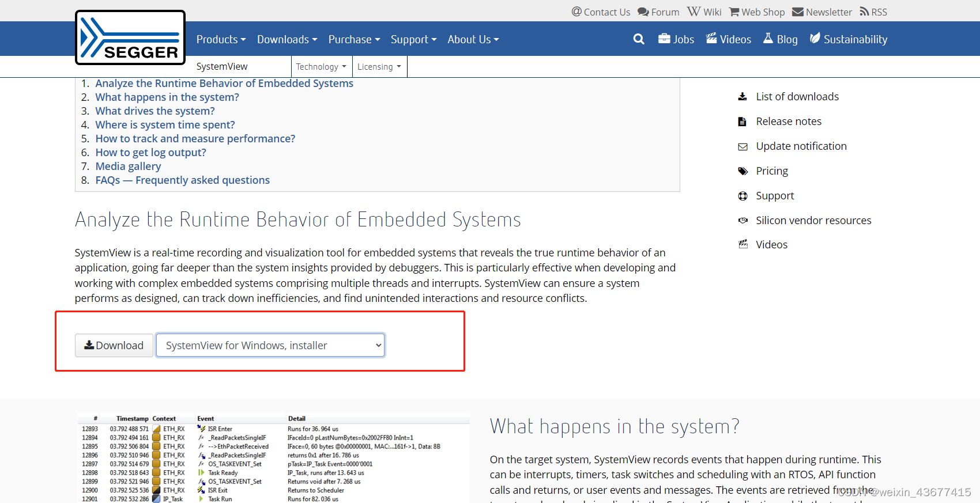Expand the Support menu in navbar
This screenshot has width=980, height=503.
(x=413, y=39)
